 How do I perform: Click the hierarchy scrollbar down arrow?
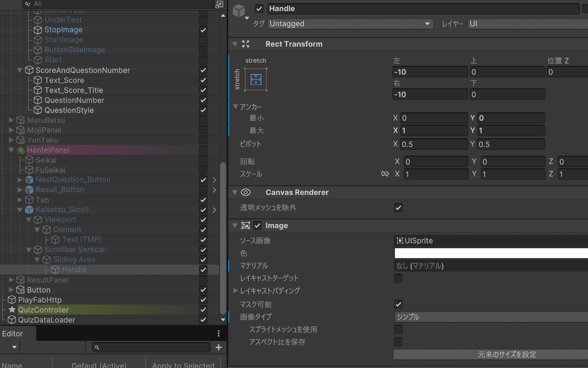pyautogui.click(x=223, y=320)
